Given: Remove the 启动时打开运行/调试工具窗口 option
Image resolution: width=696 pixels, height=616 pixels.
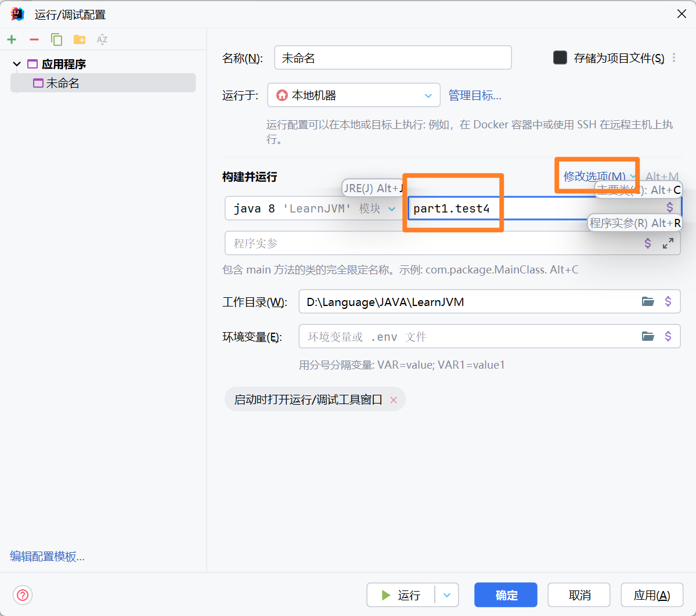Looking at the screenshot, I should [x=394, y=399].
